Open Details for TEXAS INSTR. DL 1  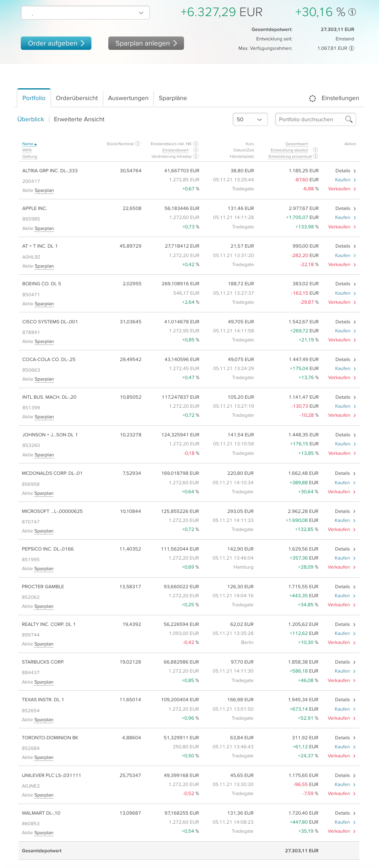(x=342, y=700)
